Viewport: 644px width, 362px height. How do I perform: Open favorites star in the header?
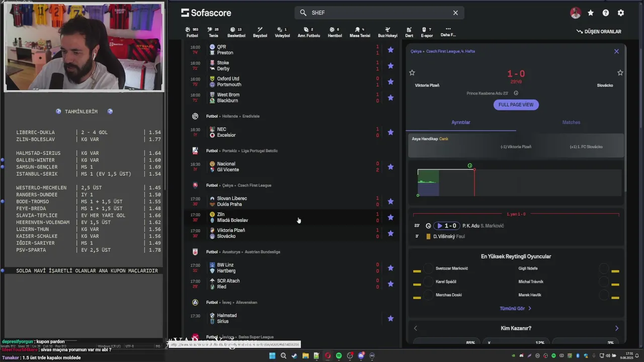[x=591, y=13]
